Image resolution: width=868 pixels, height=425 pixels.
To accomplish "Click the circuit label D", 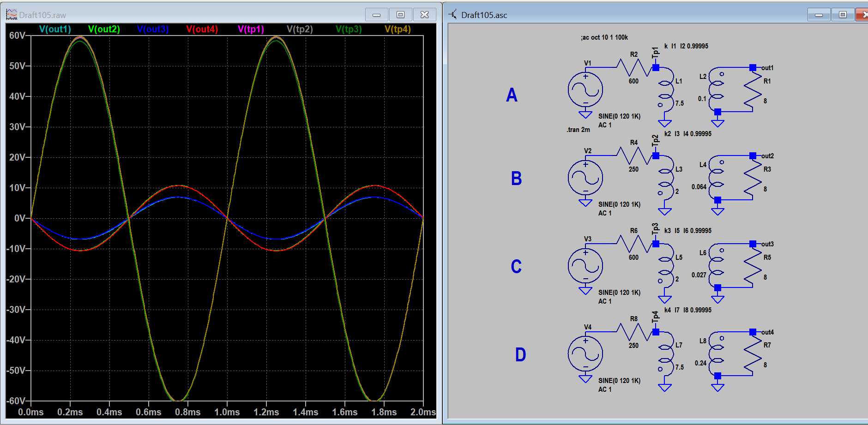I will (x=520, y=355).
